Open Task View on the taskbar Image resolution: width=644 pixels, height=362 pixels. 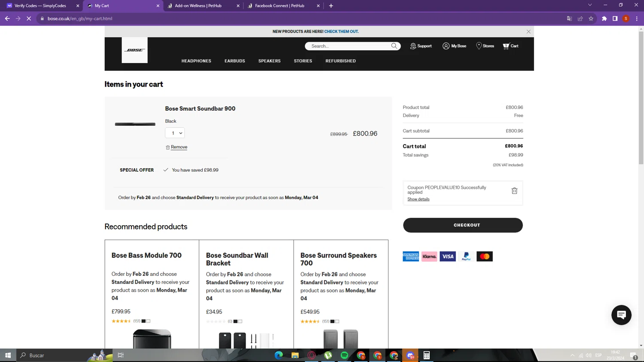121,355
